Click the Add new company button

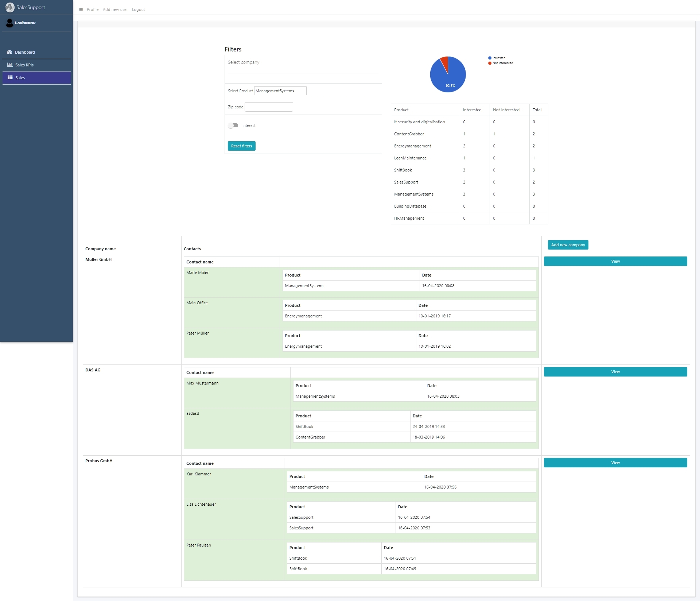(568, 245)
